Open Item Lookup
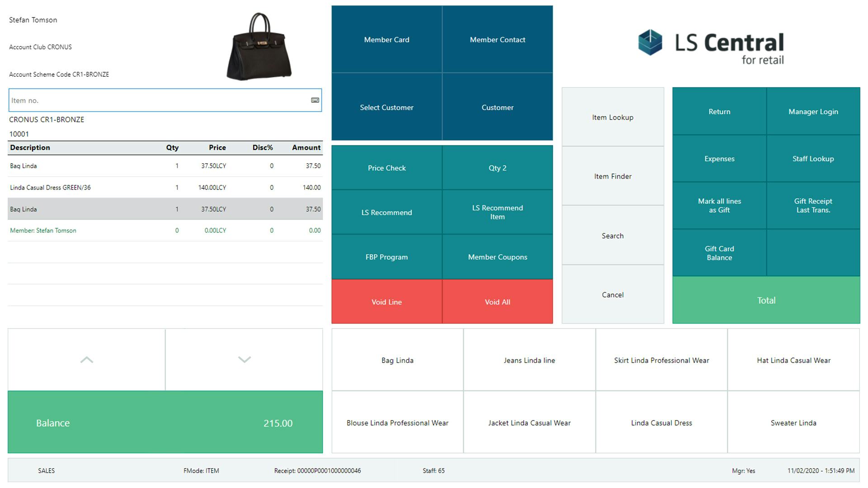 [613, 117]
